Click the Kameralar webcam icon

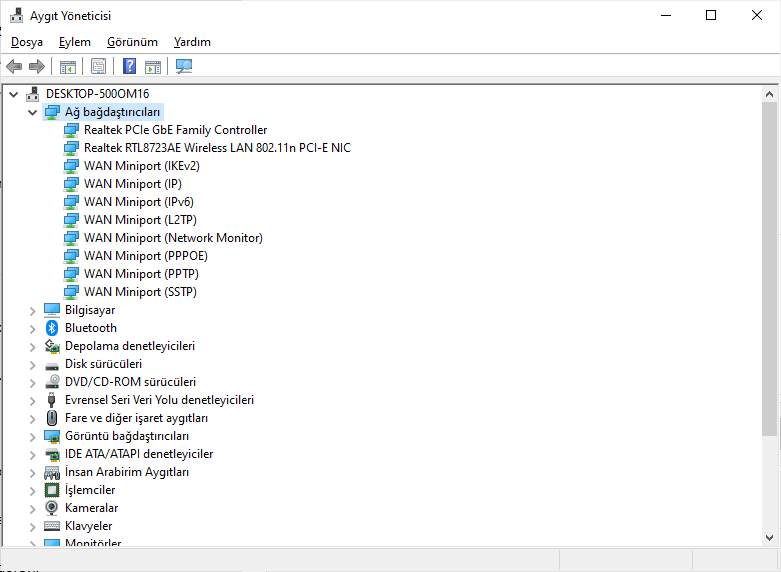tap(52, 508)
